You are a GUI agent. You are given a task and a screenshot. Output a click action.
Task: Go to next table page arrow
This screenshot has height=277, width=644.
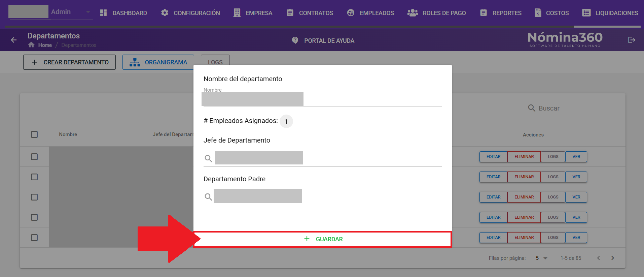tap(613, 258)
